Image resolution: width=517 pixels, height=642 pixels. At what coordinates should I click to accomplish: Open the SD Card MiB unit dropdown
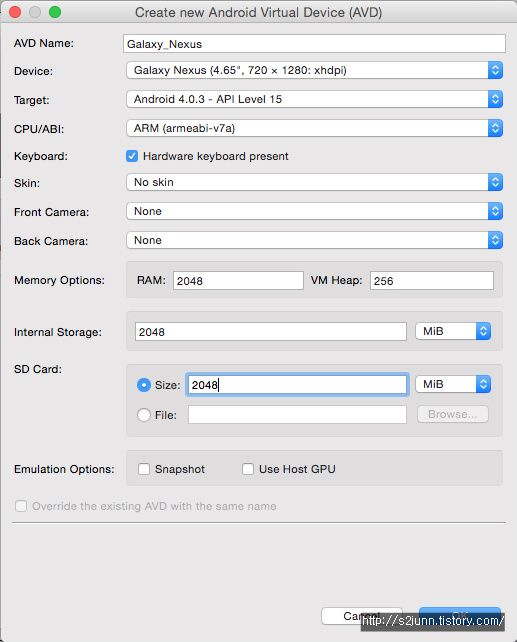tap(453, 384)
